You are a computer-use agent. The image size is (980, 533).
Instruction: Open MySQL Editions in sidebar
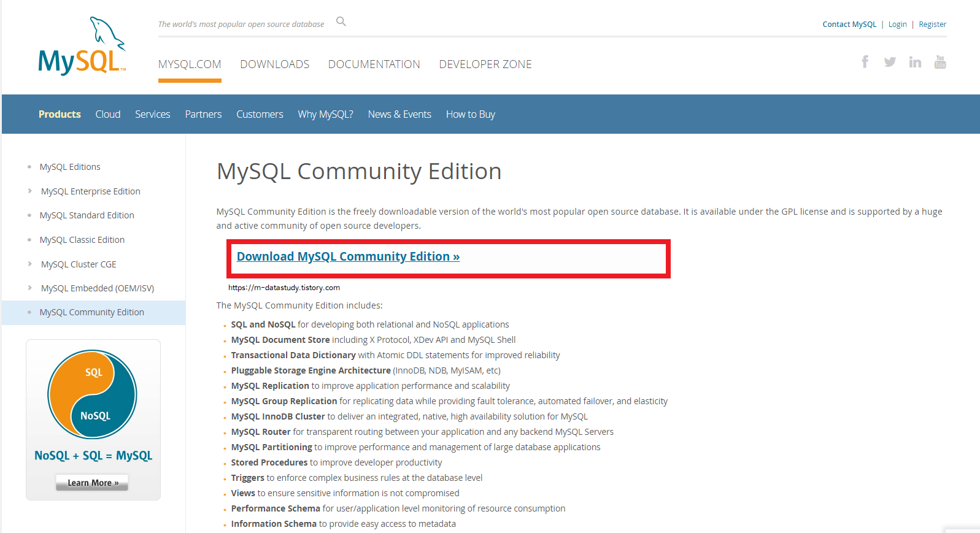70,167
